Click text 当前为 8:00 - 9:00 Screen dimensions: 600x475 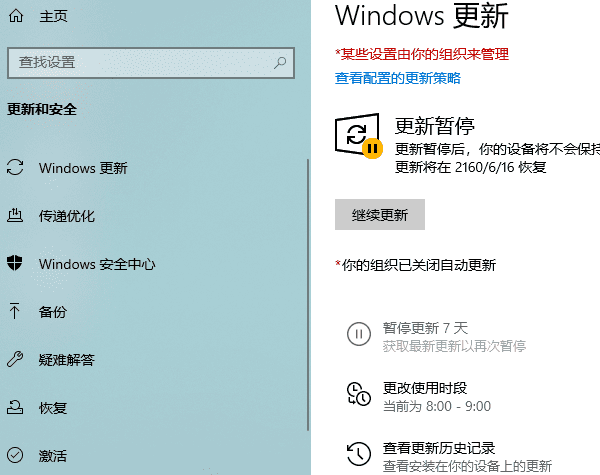click(437, 406)
